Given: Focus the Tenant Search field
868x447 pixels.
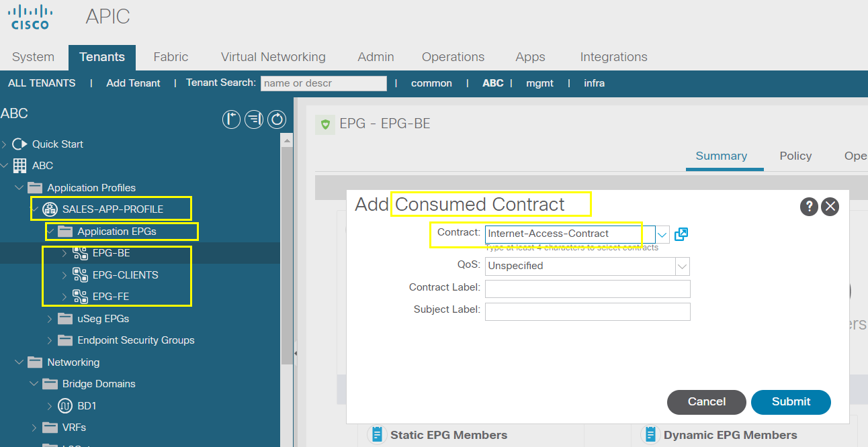Looking at the screenshot, I should pos(324,83).
